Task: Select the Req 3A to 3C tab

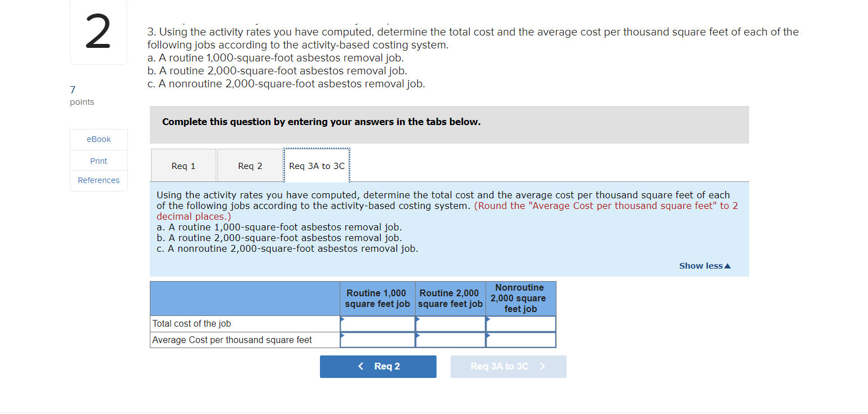Action: pyautogui.click(x=316, y=165)
